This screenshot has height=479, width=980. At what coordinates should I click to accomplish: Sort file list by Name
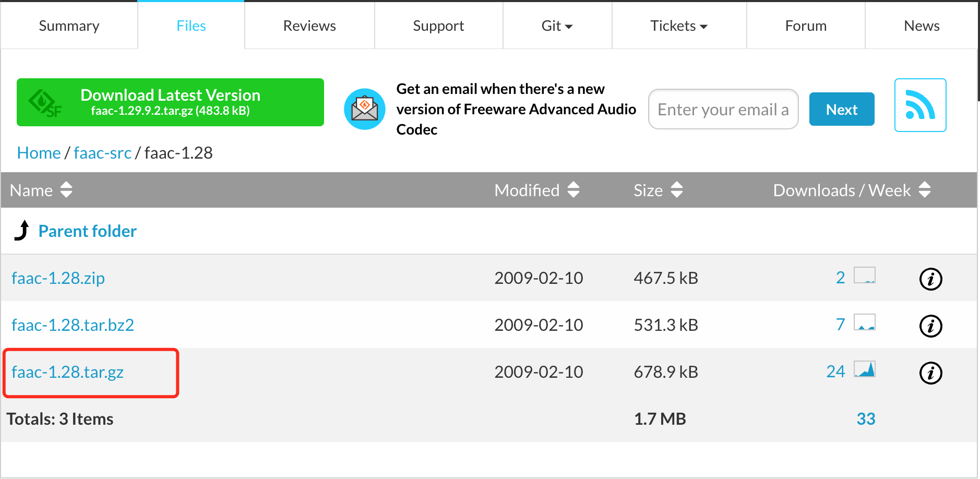(x=66, y=190)
